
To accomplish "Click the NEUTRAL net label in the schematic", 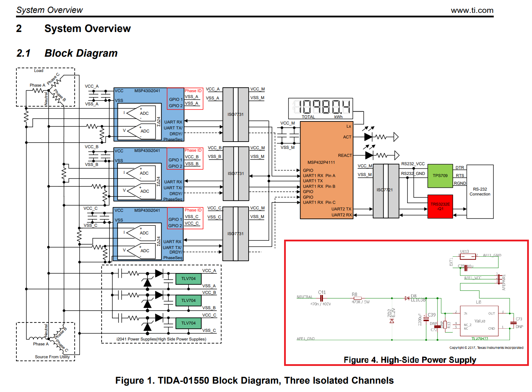I will (305, 297).
